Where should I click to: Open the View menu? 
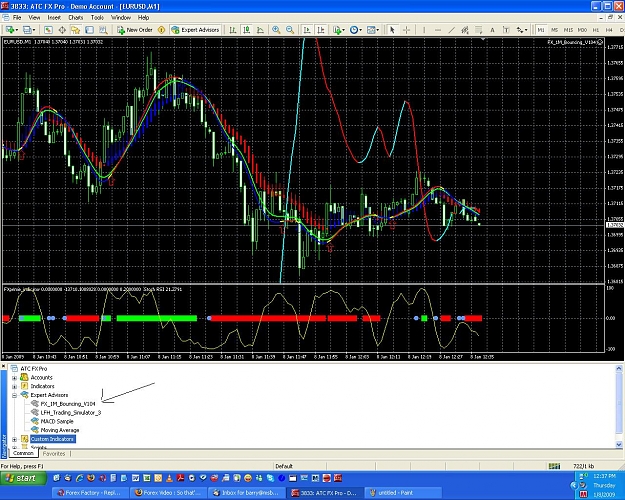(x=34, y=18)
